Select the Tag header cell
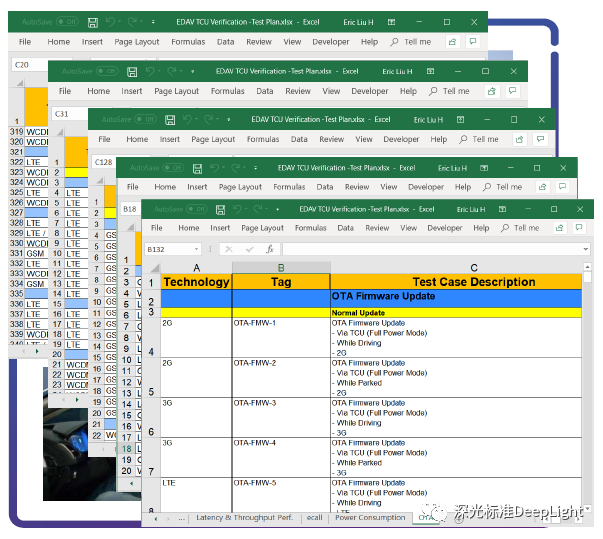The image size is (603, 539). (281, 282)
